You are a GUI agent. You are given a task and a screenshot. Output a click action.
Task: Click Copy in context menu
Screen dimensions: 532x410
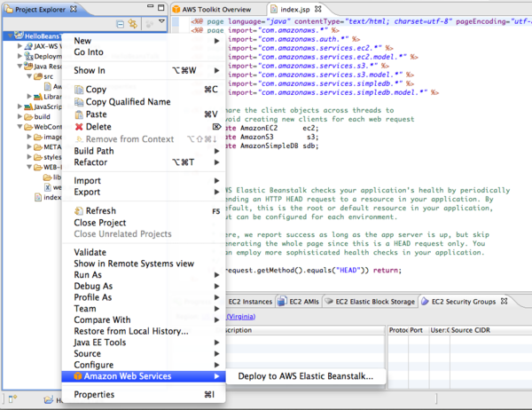[144, 90]
